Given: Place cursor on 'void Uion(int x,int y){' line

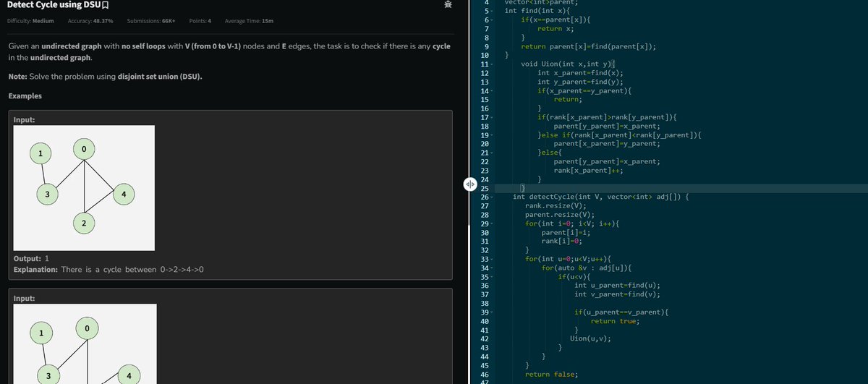Looking at the screenshot, I should (567, 64).
